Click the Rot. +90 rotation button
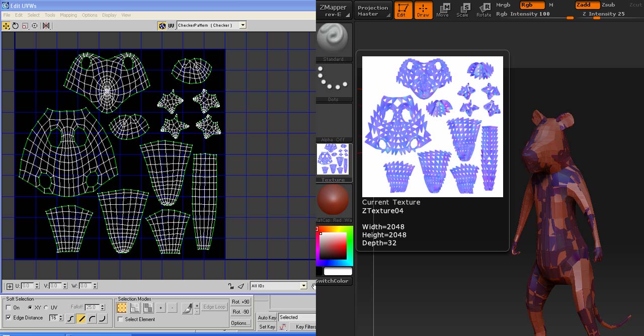The height and width of the screenshot is (336, 644). point(241,301)
